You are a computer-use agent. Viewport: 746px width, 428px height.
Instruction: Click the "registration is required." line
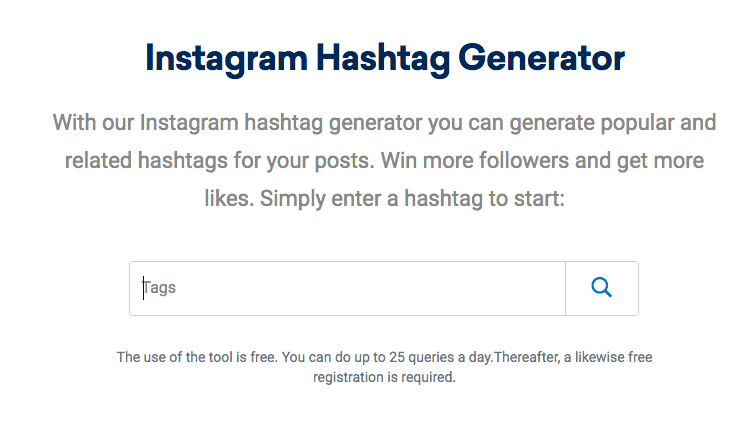[x=385, y=378]
